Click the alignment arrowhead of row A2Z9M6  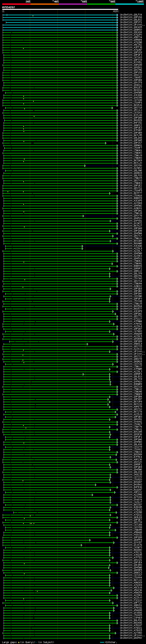pos(92,495)
